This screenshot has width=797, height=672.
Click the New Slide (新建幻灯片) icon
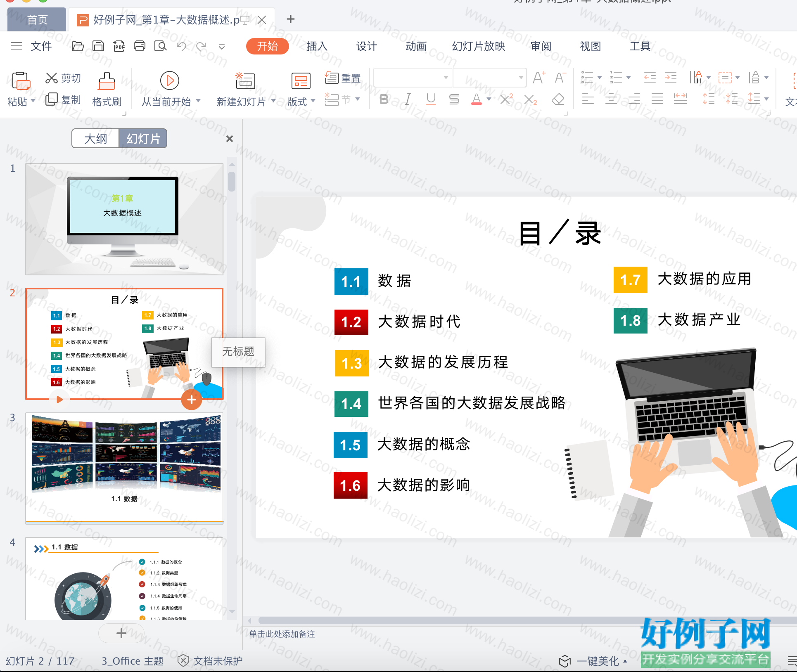click(x=245, y=80)
